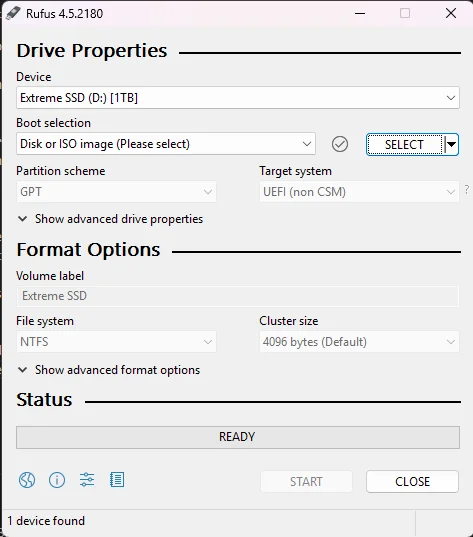This screenshot has width=473, height=537.
Task: Click the READY progress bar
Action: point(238,437)
